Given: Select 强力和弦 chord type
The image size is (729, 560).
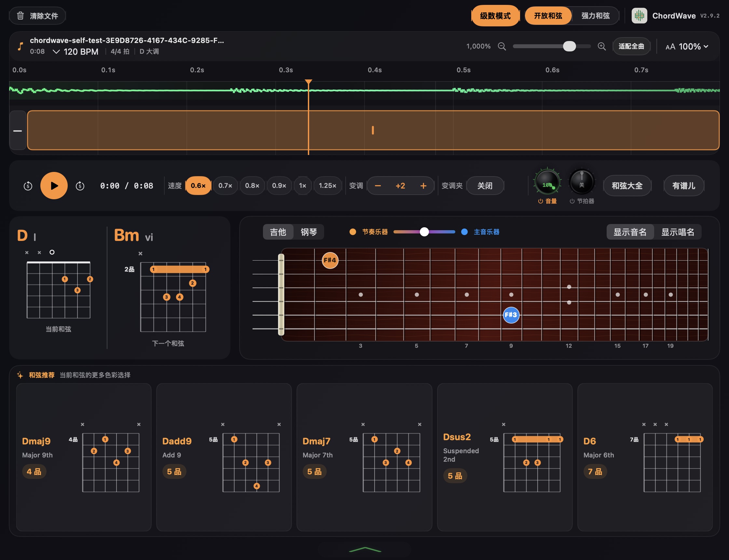Looking at the screenshot, I should click(595, 16).
